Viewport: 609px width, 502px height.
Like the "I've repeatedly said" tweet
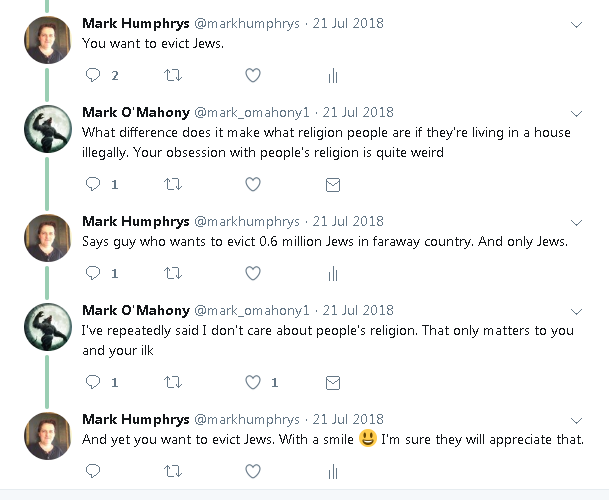(x=253, y=382)
